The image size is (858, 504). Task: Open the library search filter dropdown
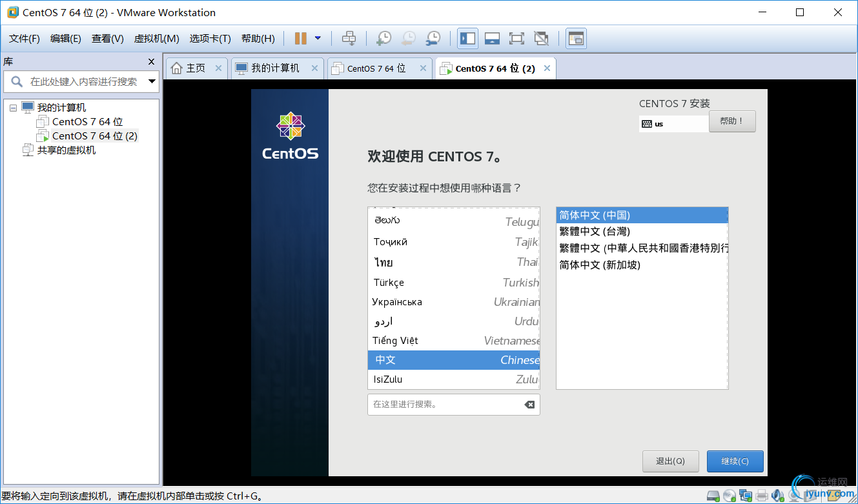[152, 82]
